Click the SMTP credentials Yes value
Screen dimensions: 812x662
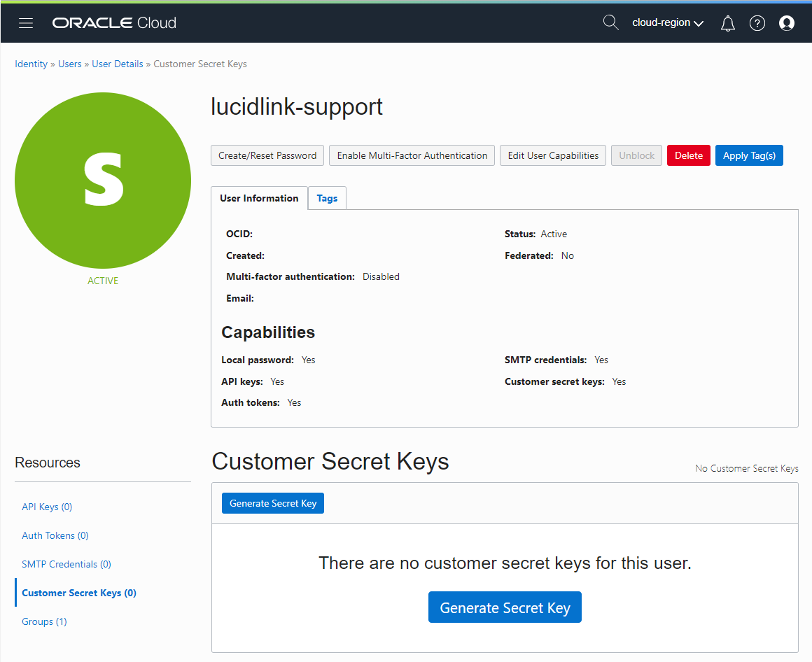(601, 360)
